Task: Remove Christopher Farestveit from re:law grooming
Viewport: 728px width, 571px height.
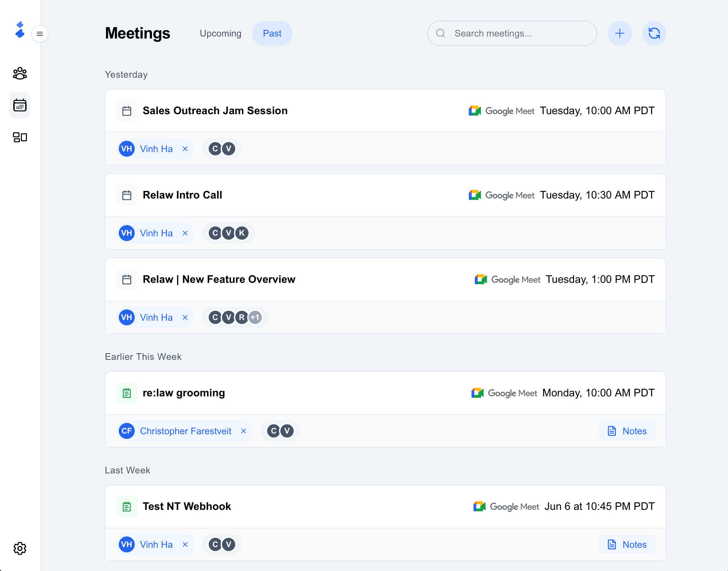Action: coord(244,431)
